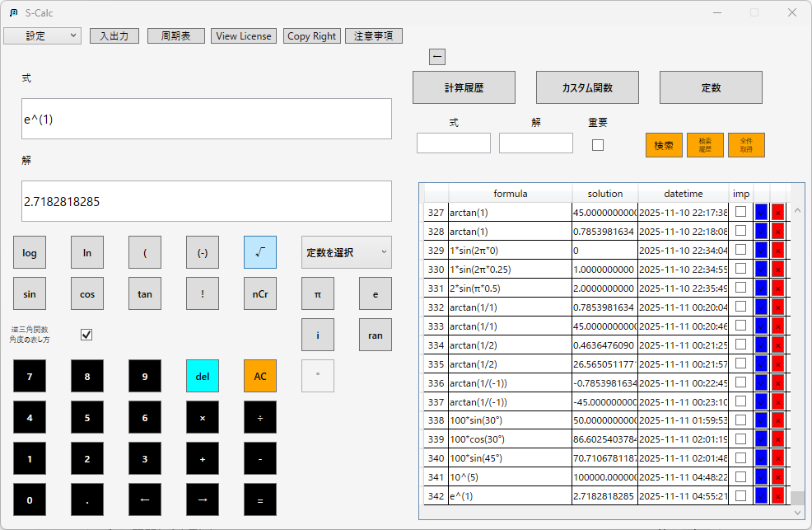Viewport: 812px width, 530px height.
Task: Click the factorial (!) key
Action: click(x=203, y=293)
